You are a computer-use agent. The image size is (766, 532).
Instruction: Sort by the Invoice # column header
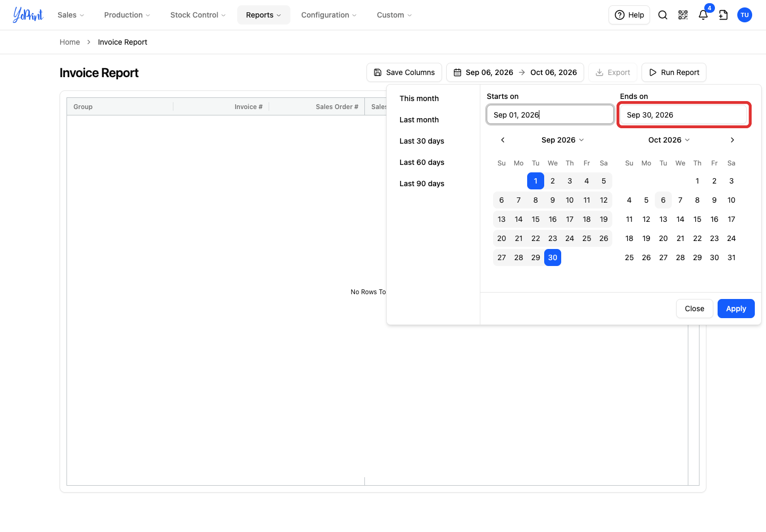point(221,107)
